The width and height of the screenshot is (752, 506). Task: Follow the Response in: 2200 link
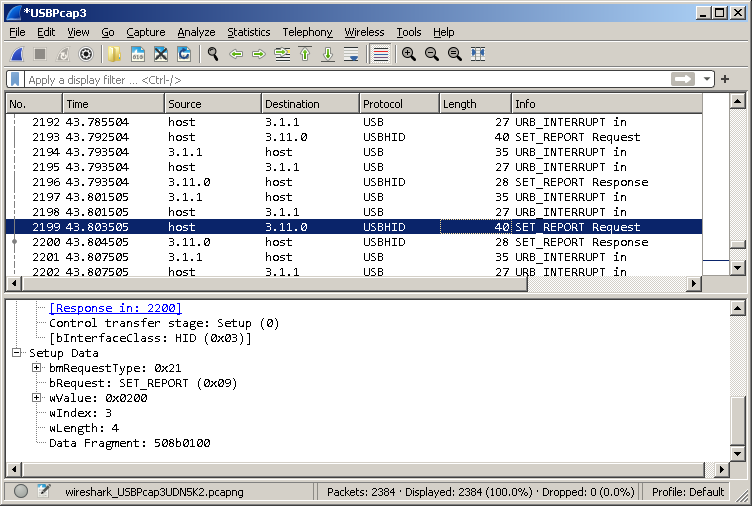(115, 308)
